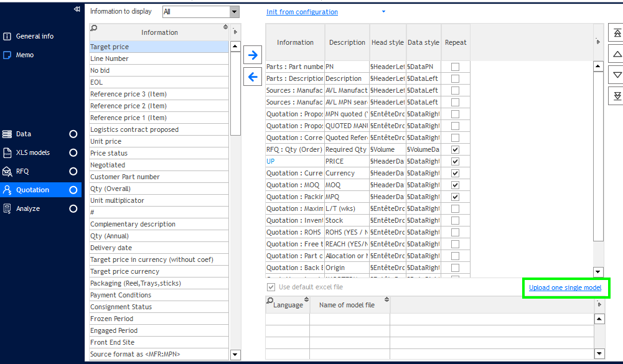The width and height of the screenshot is (623, 364).
Task: Click the Init from configuration link
Action: point(302,12)
